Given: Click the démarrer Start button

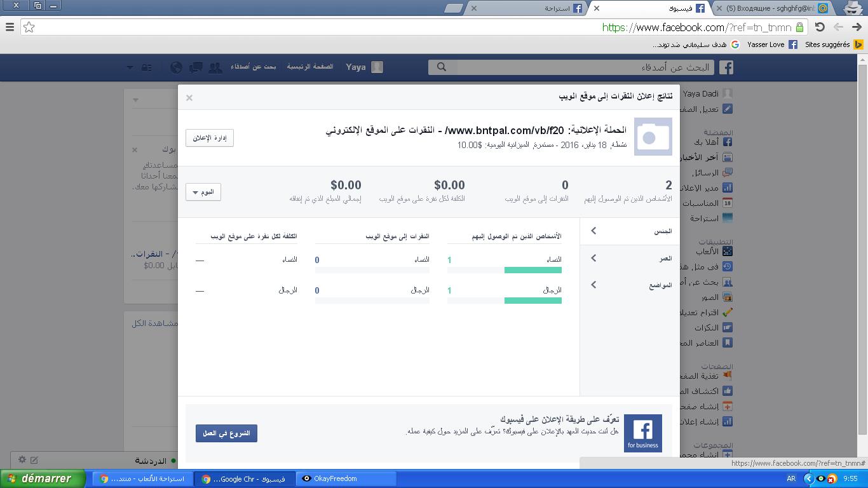Looking at the screenshot, I should coord(42,478).
